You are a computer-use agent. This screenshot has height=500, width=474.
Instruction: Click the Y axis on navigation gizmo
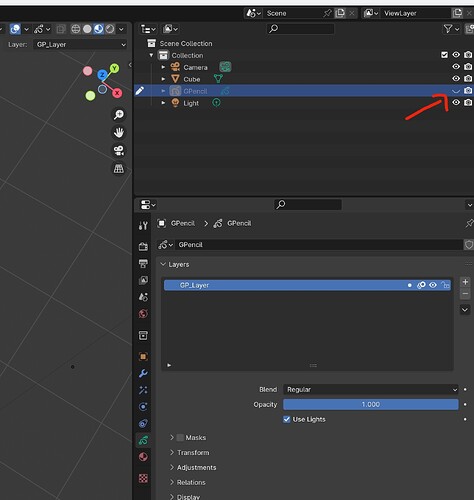coord(114,68)
